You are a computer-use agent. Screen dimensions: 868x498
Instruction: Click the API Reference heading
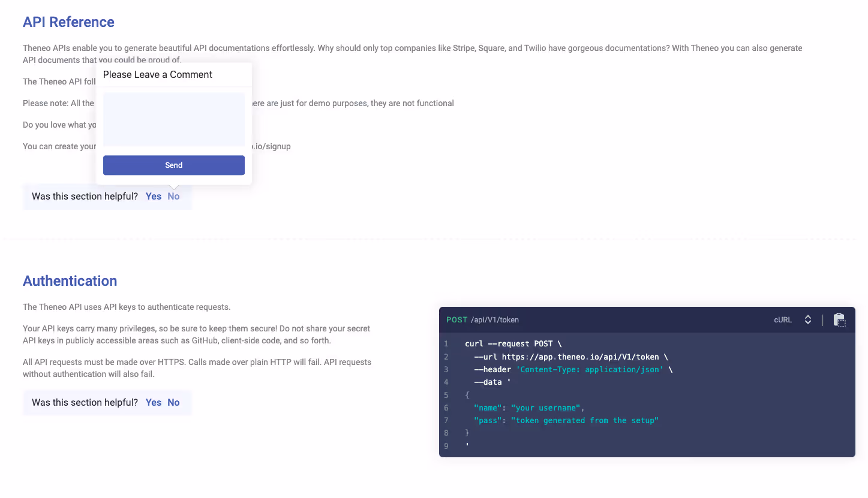[68, 22]
